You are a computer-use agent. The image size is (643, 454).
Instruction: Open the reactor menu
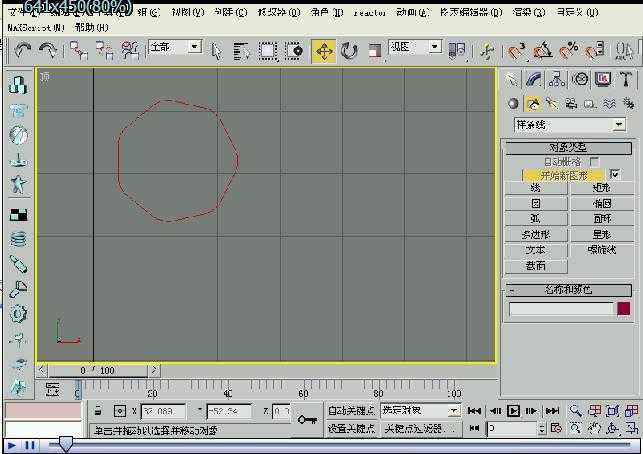pos(369,13)
